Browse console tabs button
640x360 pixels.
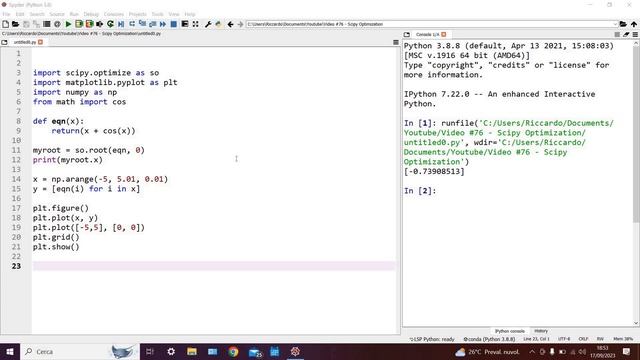pos(407,35)
